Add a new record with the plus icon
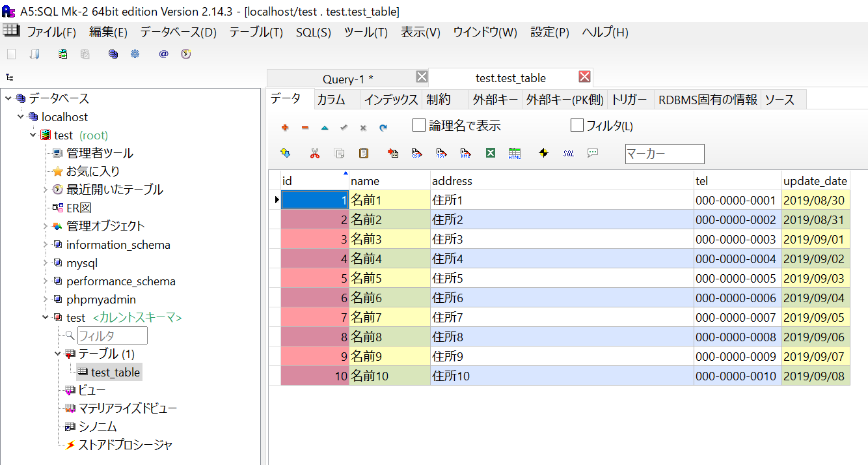 [284, 127]
